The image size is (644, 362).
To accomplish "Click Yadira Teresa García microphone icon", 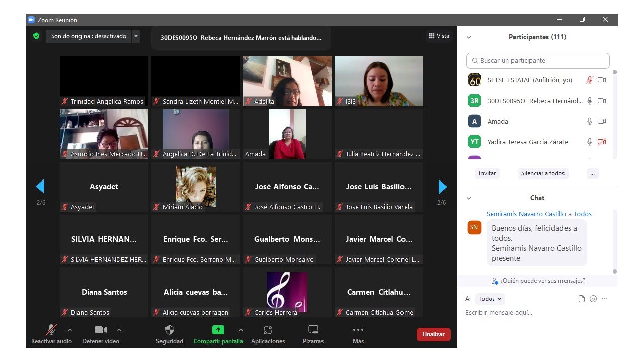I will (x=590, y=142).
